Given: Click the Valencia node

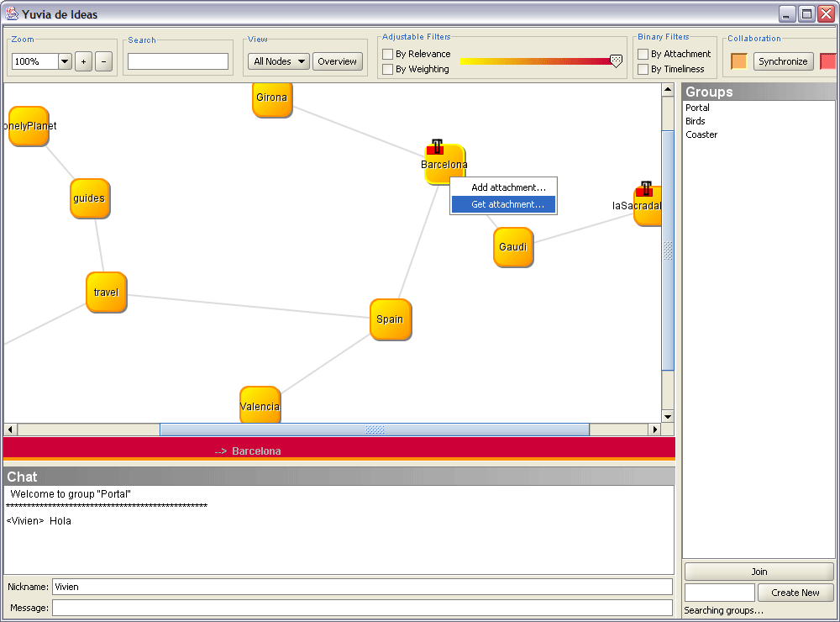Looking at the screenshot, I should pyautogui.click(x=260, y=406).
